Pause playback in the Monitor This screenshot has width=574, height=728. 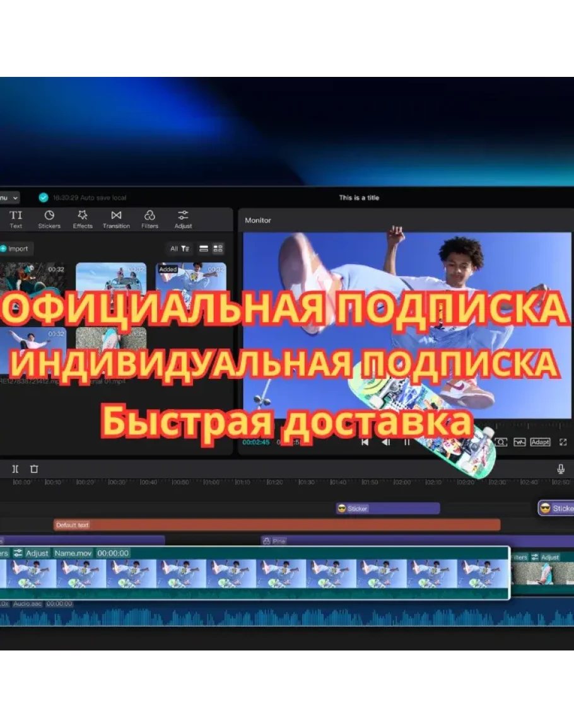click(x=407, y=442)
